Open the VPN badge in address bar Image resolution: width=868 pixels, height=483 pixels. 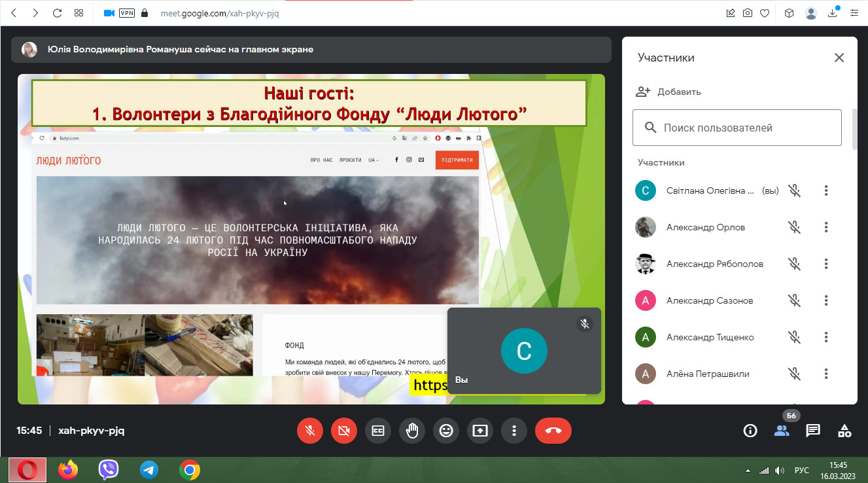127,13
